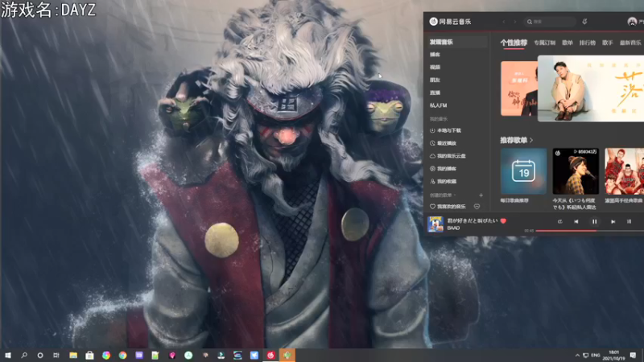Click the search box in NetEase Cloud Music

coord(550,22)
